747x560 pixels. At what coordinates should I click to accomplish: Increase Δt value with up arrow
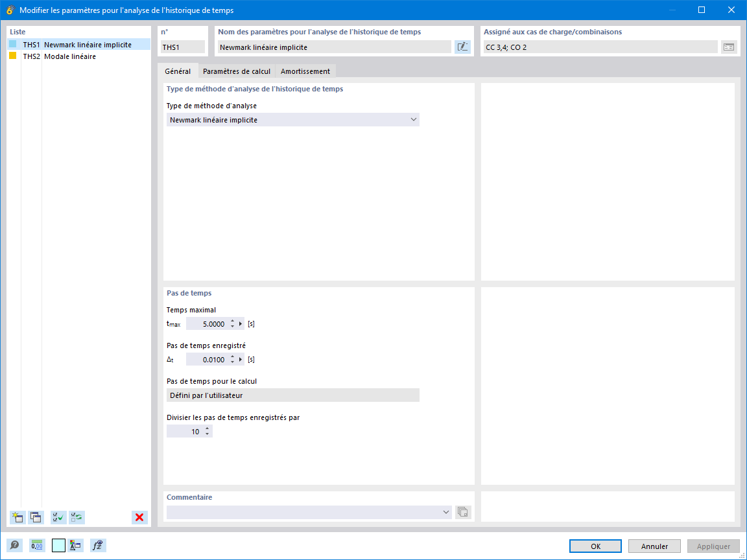[x=233, y=356]
